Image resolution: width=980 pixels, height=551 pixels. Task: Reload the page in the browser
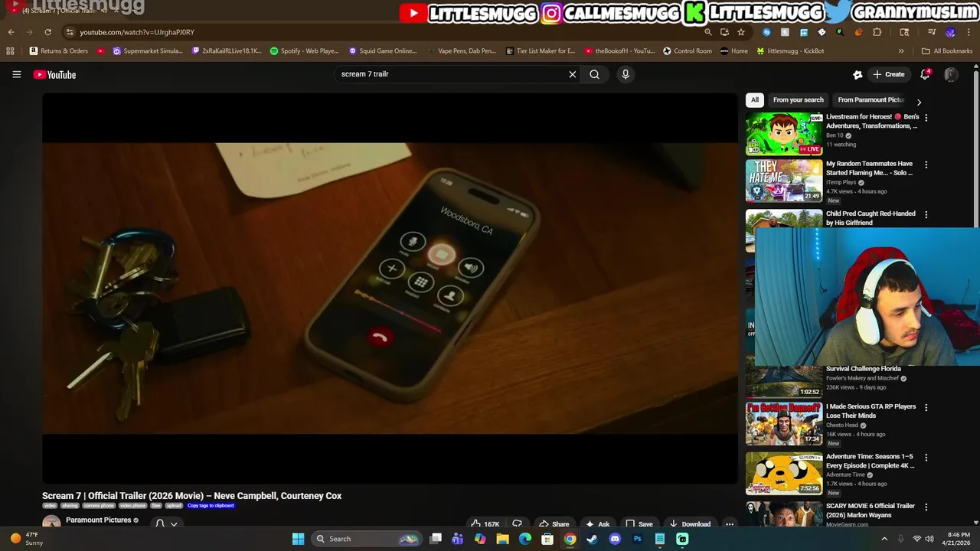(47, 32)
